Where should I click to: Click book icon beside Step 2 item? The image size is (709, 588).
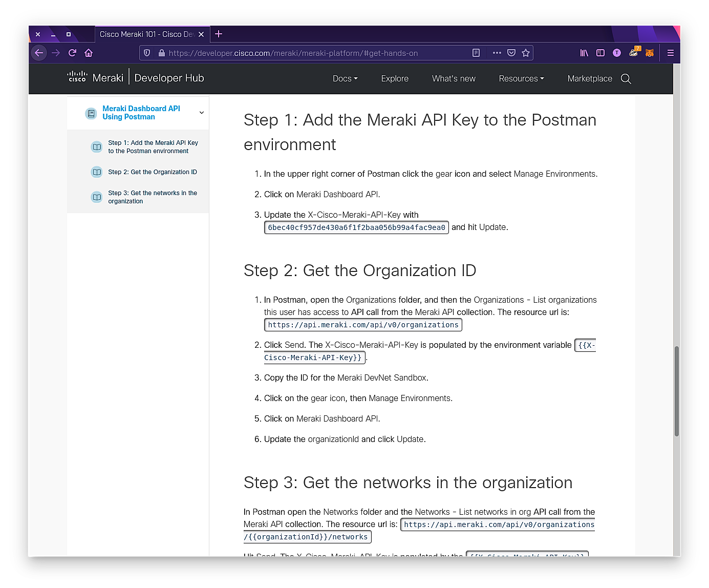[x=97, y=172]
